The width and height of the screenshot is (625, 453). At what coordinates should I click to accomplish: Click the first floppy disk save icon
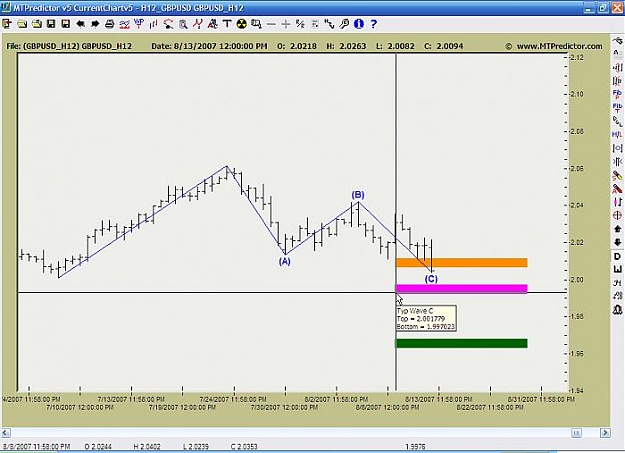(51, 24)
